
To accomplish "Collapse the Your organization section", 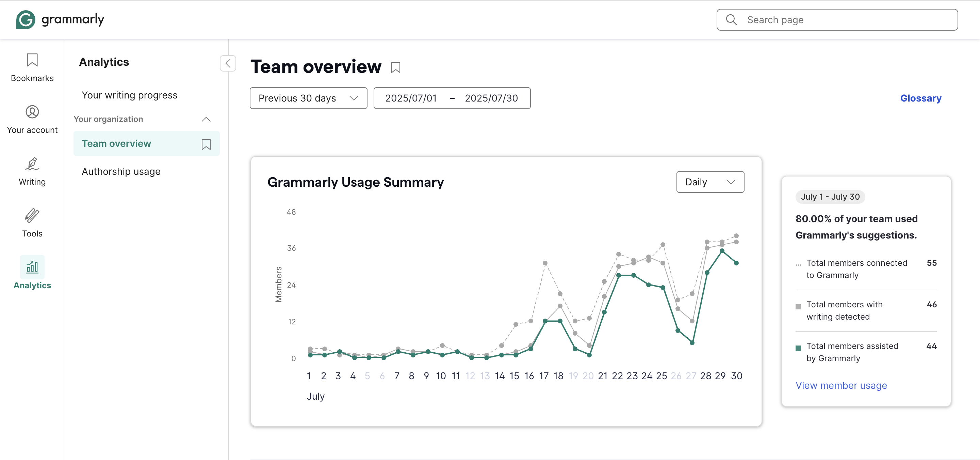I will click(x=206, y=119).
